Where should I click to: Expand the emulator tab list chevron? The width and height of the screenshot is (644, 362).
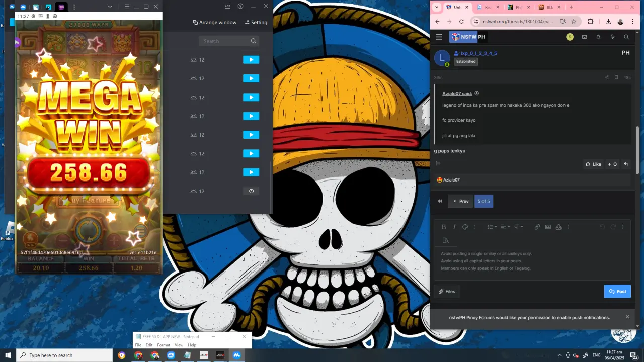110,7
